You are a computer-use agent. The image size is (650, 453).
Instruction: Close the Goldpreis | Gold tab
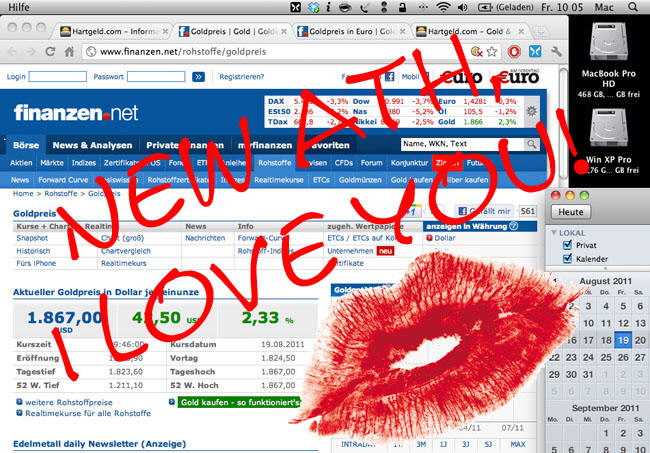coord(284,31)
